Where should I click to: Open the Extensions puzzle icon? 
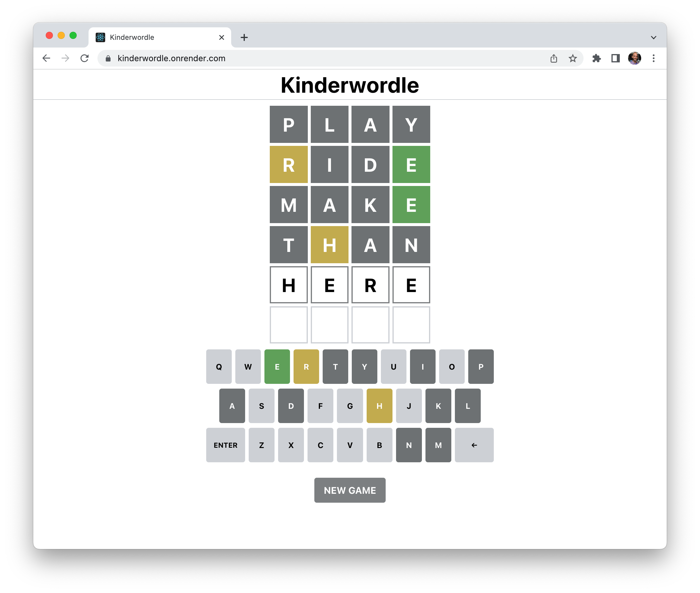click(596, 59)
